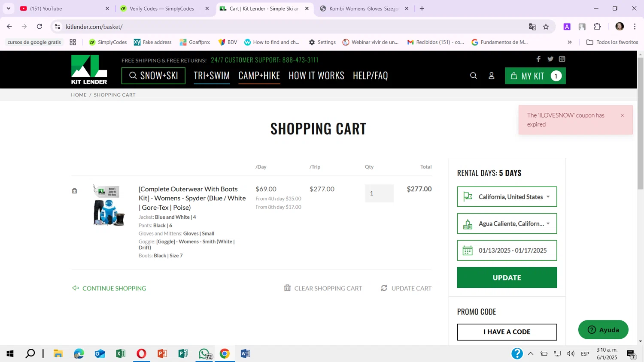Click the address bar URL
Viewport: 644px width, 362px height.
point(94,27)
